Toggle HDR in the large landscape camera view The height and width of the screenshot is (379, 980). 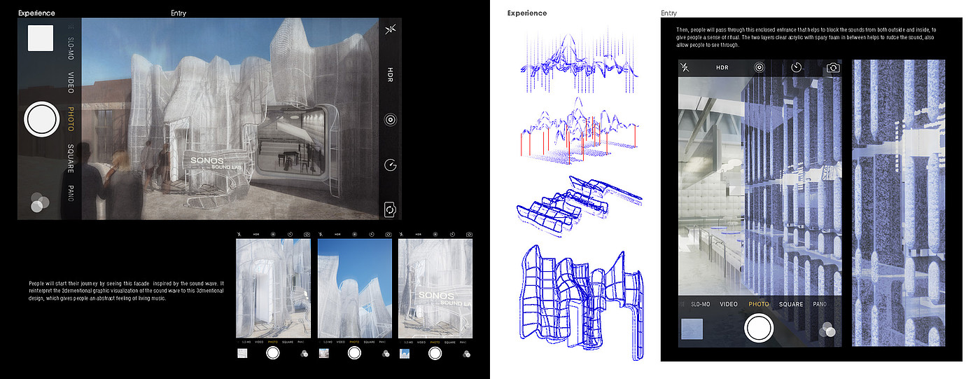(x=391, y=75)
